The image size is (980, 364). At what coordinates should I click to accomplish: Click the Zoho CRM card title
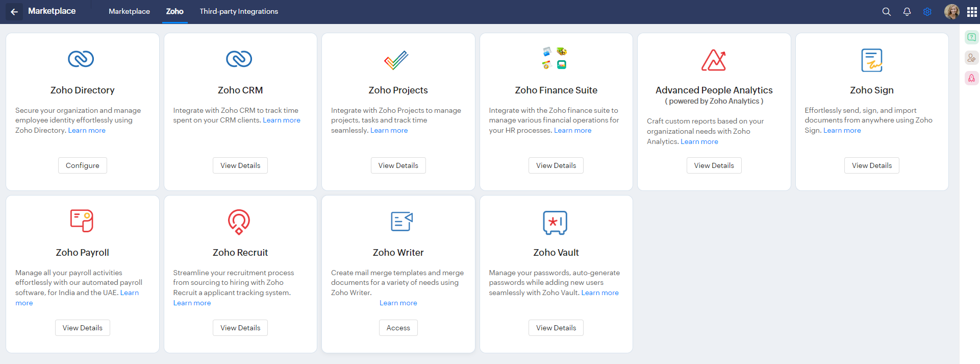point(240,90)
